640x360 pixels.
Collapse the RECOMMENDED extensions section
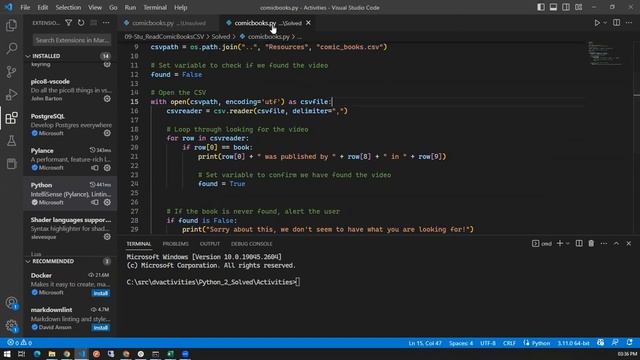(x=53, y=261)
